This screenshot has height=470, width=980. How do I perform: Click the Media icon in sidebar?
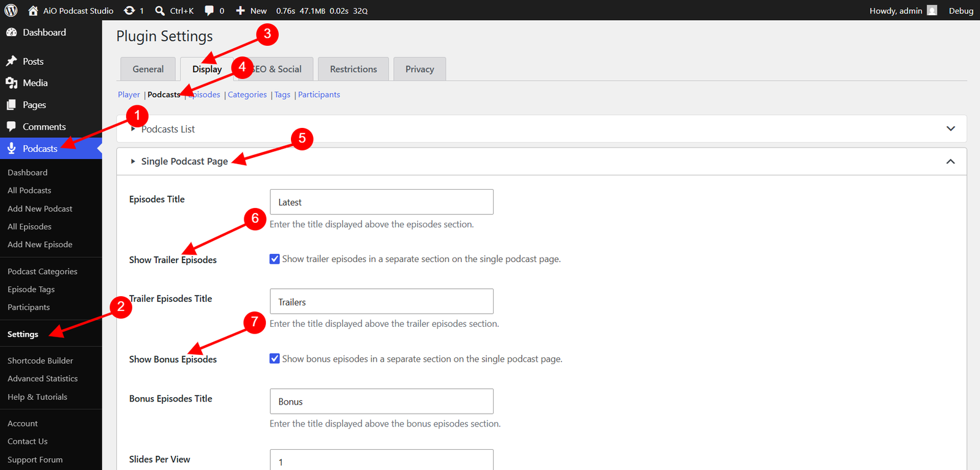pyautogui.click(x=12, y=83)
